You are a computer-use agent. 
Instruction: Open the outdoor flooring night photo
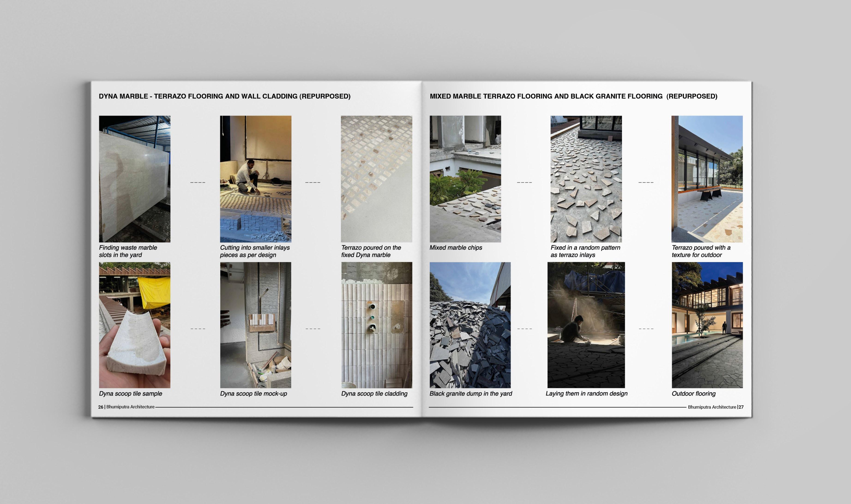click(x=707, y=325)
